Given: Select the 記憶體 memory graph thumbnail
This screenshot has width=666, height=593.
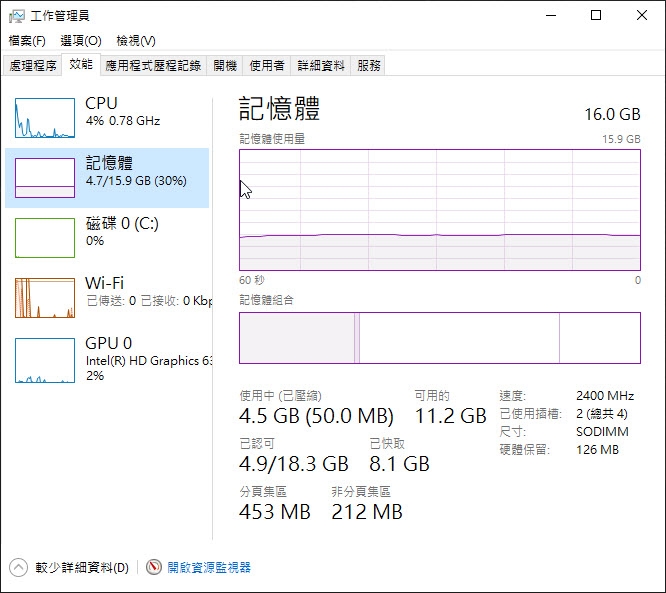Looking at the screenshot, I should click(x=45, y=178).
